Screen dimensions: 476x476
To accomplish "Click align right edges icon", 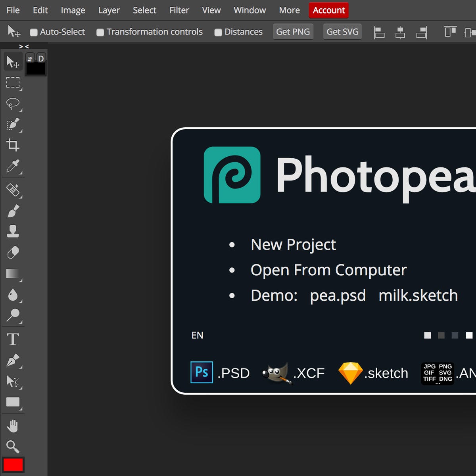I will point(422,33).
